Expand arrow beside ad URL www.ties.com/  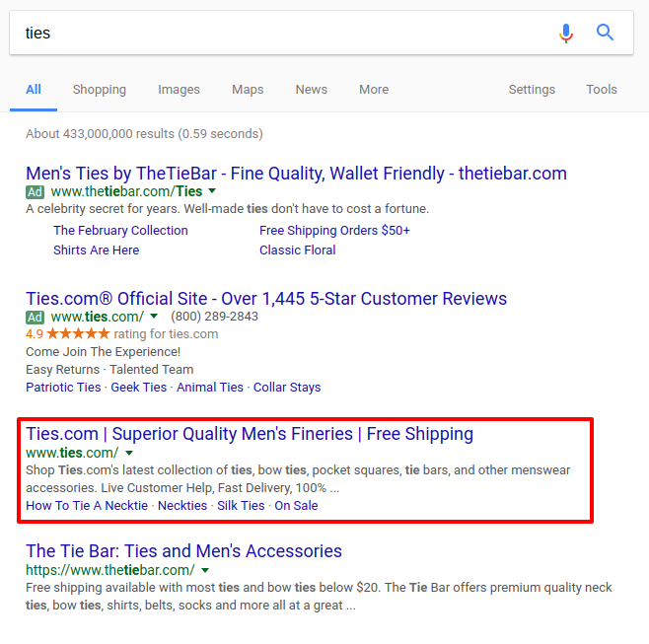(154, 316)
